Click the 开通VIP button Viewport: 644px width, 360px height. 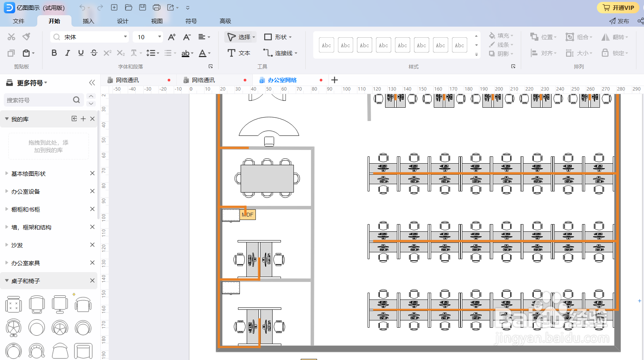pyautogui.click(x=619, y=8)
